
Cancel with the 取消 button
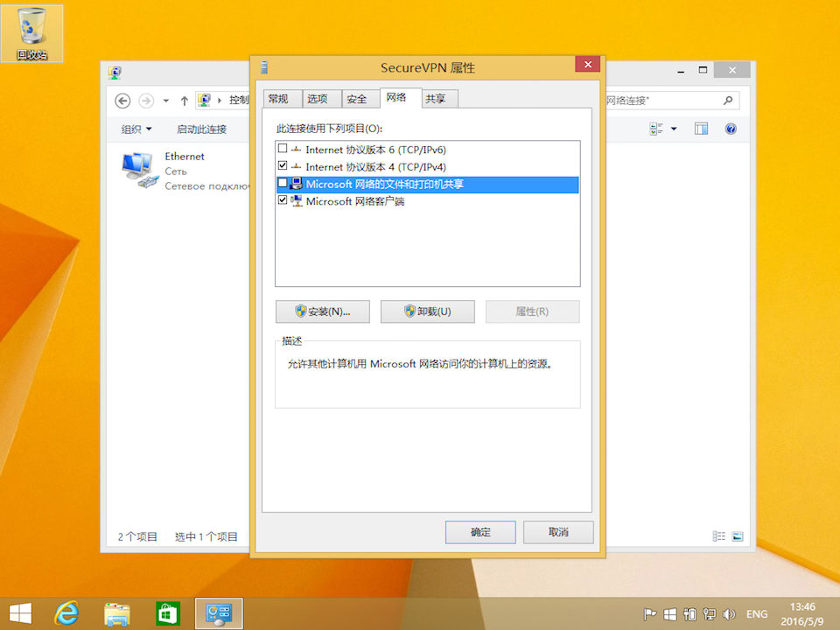point(558,532)
